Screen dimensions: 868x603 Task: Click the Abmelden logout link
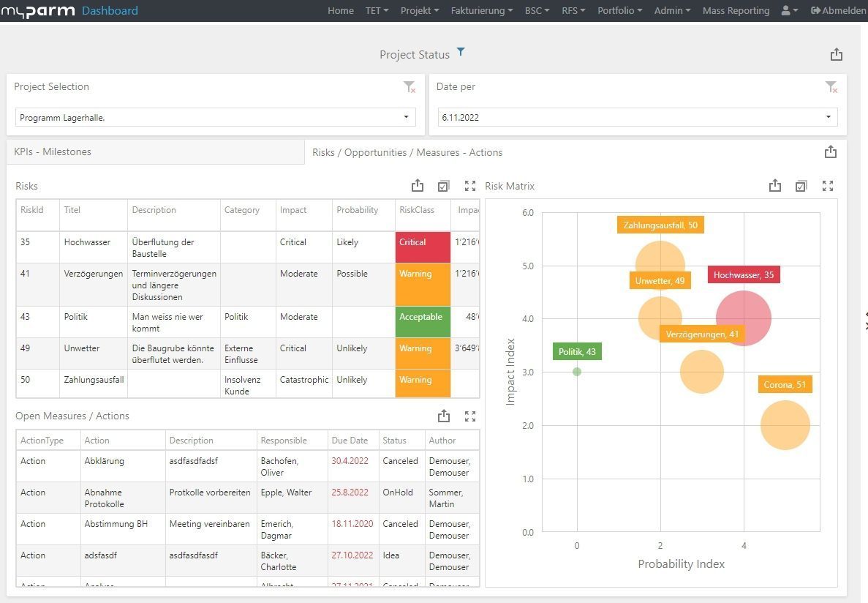(x=838, y=11)
